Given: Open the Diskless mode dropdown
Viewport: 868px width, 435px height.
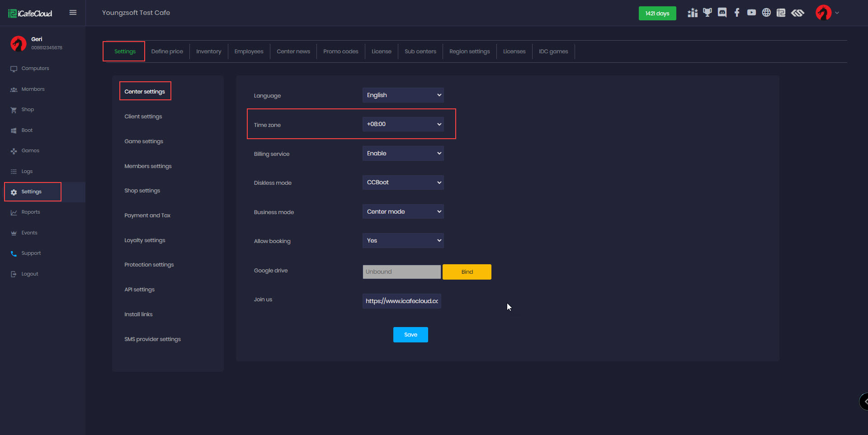Looking at the screenshot, I should [x=403, y=182].
